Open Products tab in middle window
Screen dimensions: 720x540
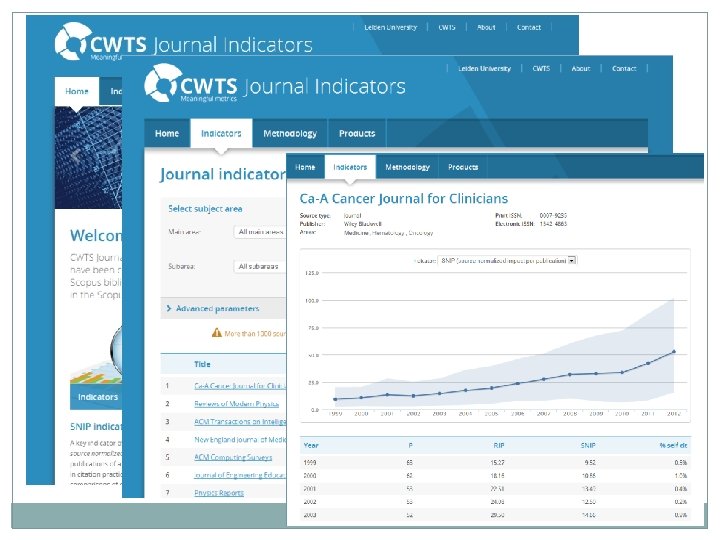[357, 133]
